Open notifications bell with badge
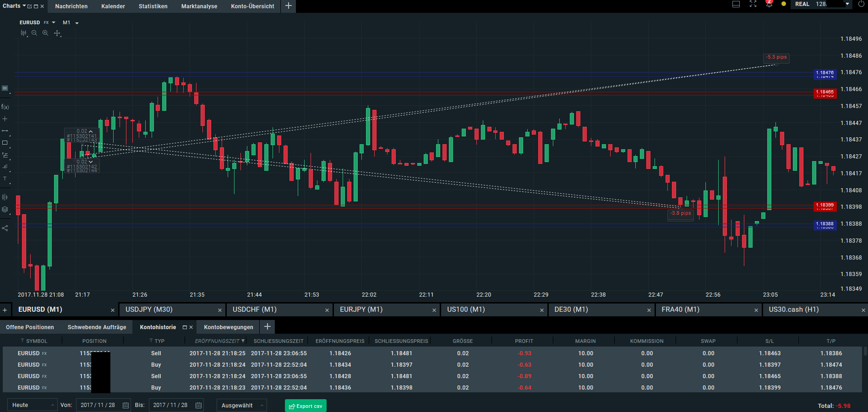The width and height of the screenshot is (868, 412). tap(769, 4)
